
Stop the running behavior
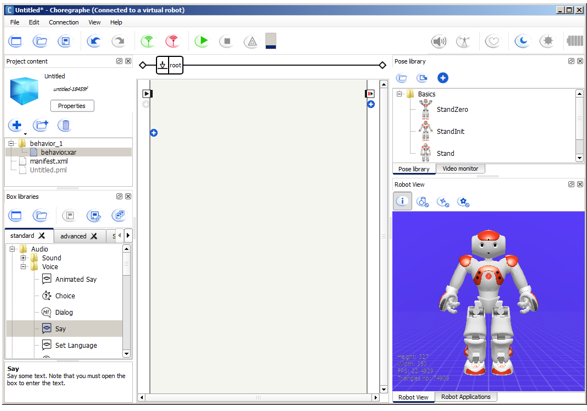pyautogui.click(x=227, y=41)
